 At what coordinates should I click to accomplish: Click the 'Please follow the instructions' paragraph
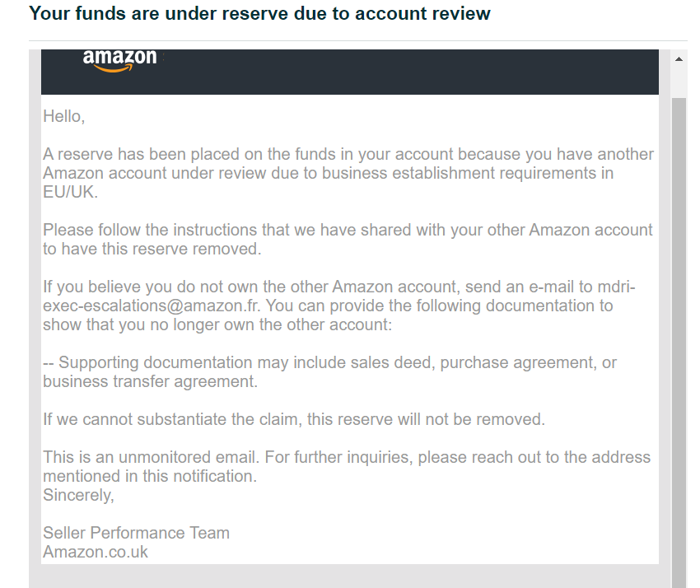[348, 240]
